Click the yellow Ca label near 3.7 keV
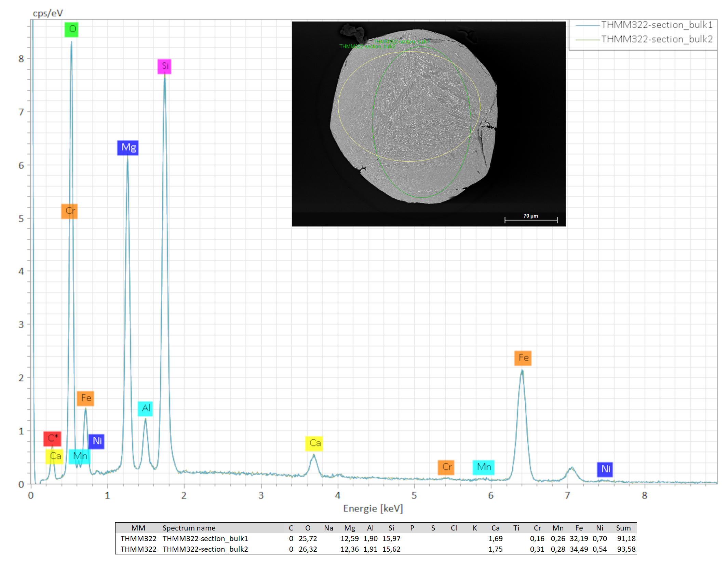The height and width of the screenshot is (565, 728). [314, 443]
